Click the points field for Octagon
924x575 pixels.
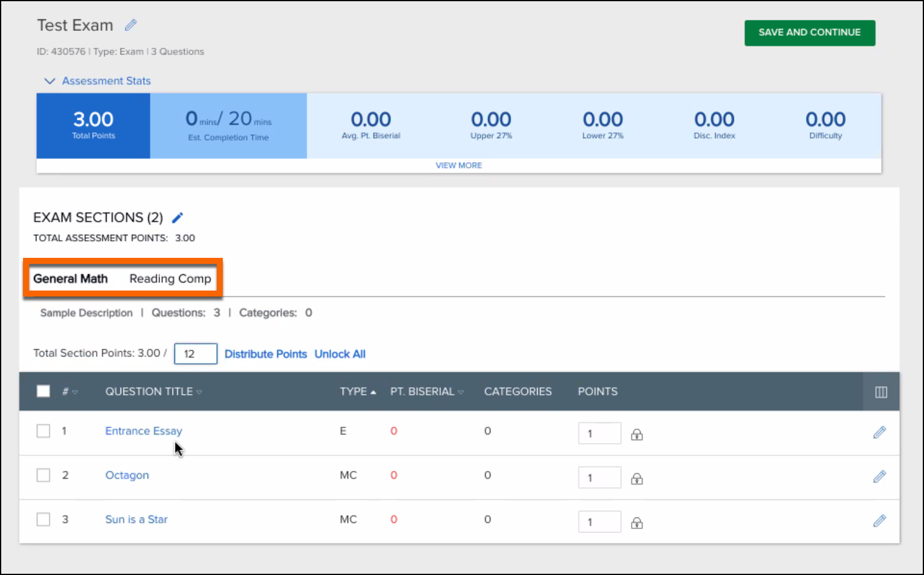pyautogui.click(x=599, y=478)
